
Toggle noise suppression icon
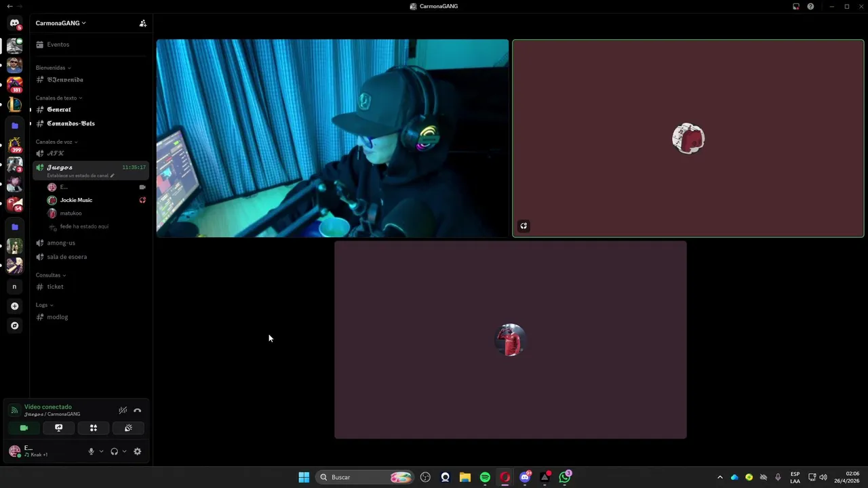(123, 410)
